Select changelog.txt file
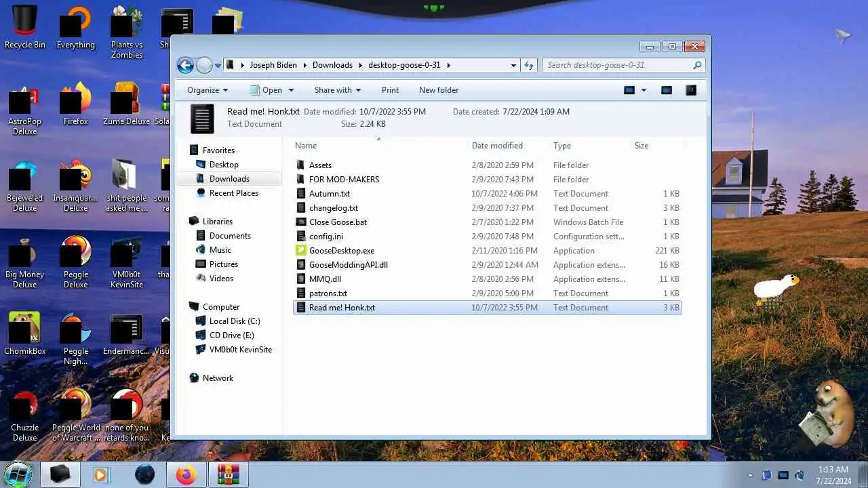The image size is (868, 488). click(333, 208)
